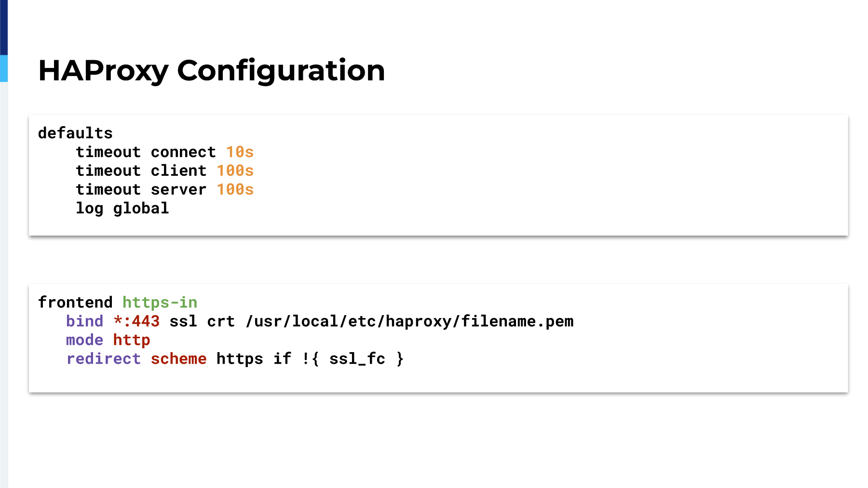This screenshot has width=868, height=488.
Task: Click the HAProxy Configuration slide title
Action: 211,71
